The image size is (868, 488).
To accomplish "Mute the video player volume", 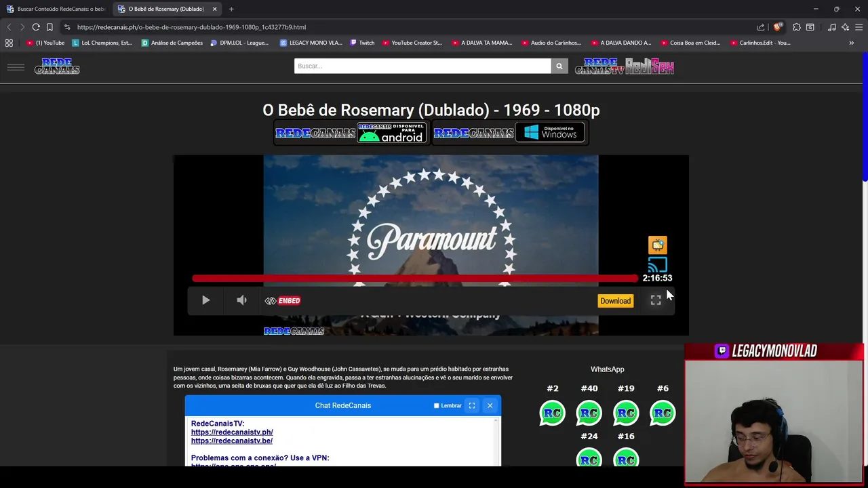I will point(241,300).
